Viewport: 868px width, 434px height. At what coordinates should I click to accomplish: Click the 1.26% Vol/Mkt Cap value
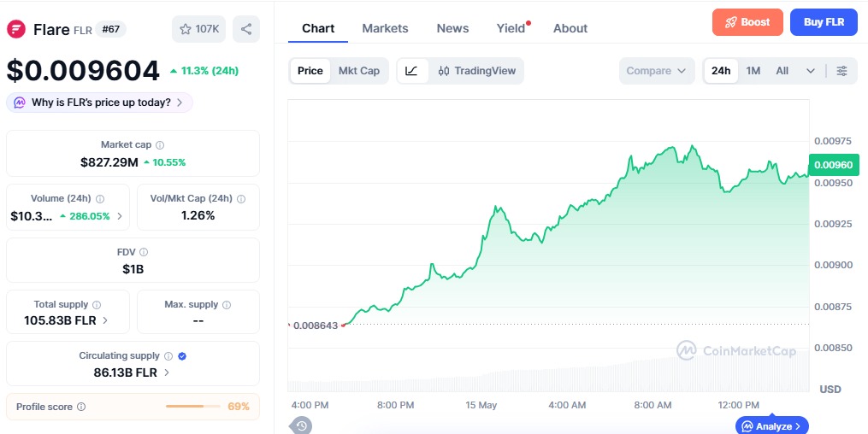click(x=198, y=215)
